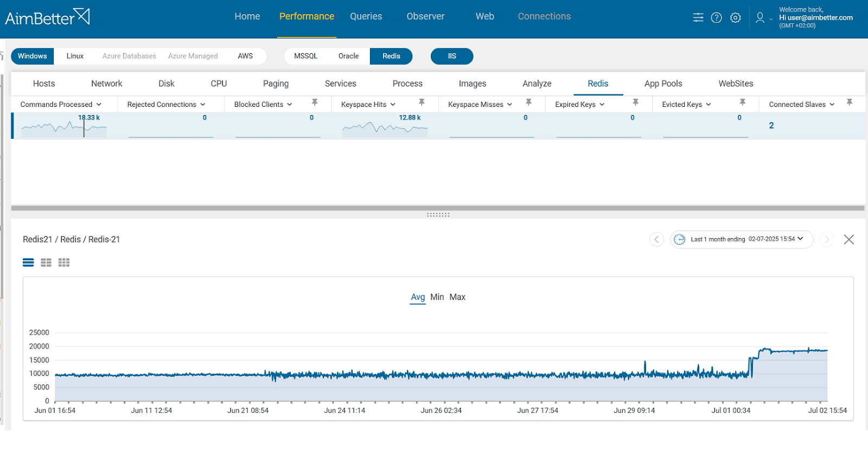Go to the Home menu
Viewport: 868px width, 461px height.
pos(247,17)
